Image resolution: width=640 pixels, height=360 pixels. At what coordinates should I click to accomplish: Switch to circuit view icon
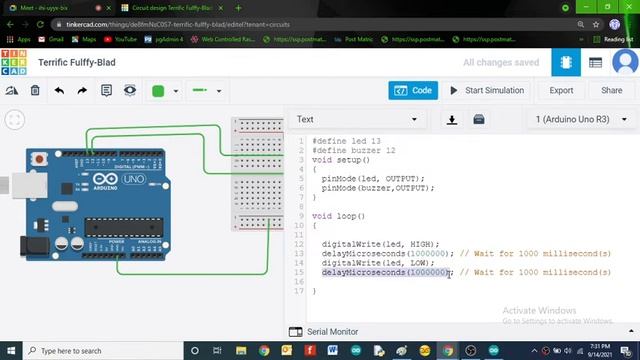(566, 62)
